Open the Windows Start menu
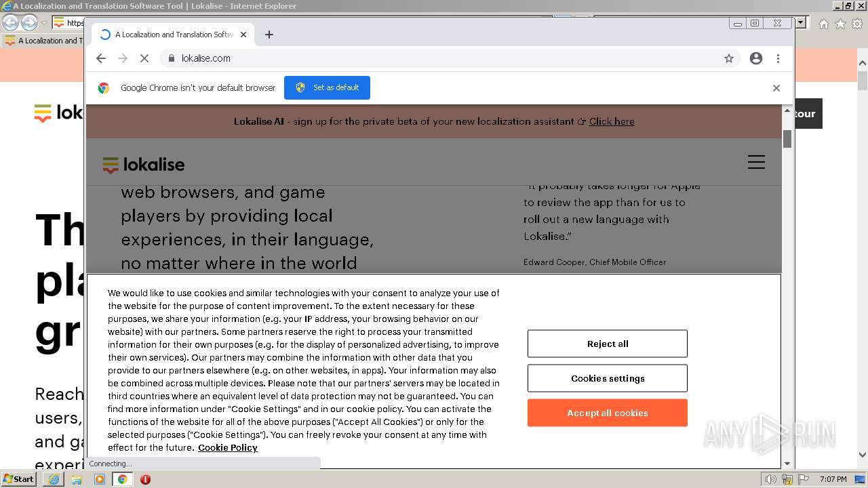 pyautogui.click(x=18, y=479)
